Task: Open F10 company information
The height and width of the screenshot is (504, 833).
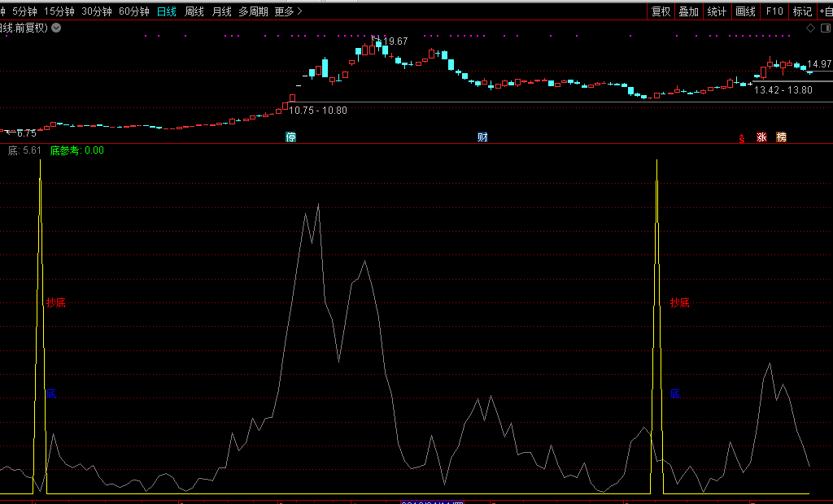Action: [x=774, y=11]
